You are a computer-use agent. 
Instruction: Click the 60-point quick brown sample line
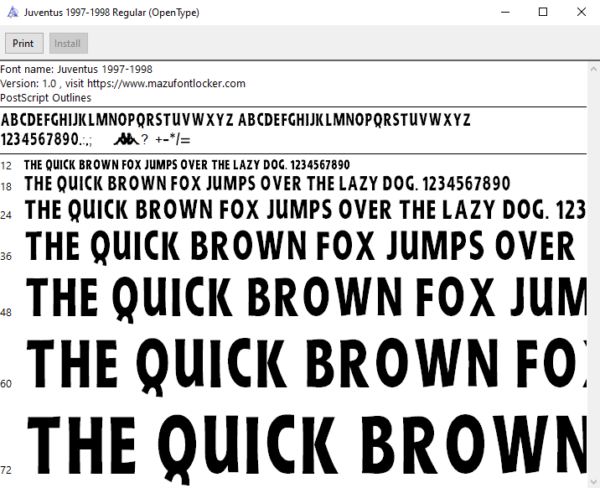(306, 366)
